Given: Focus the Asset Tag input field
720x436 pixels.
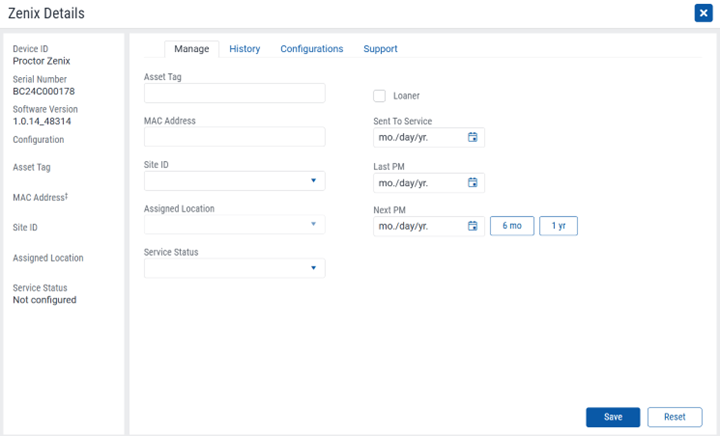Looking at the screenshot, I should (x=235, y=93).
